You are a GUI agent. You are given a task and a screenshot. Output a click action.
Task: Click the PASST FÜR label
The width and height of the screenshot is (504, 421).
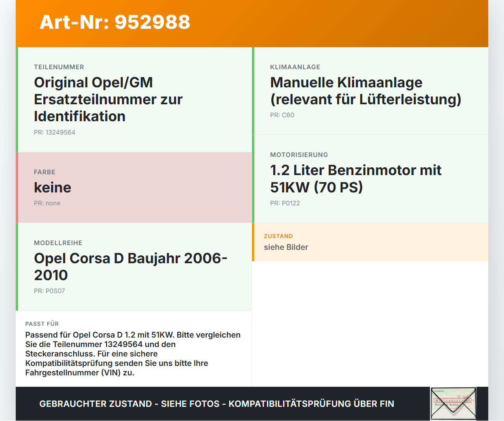tap(42, 324)
